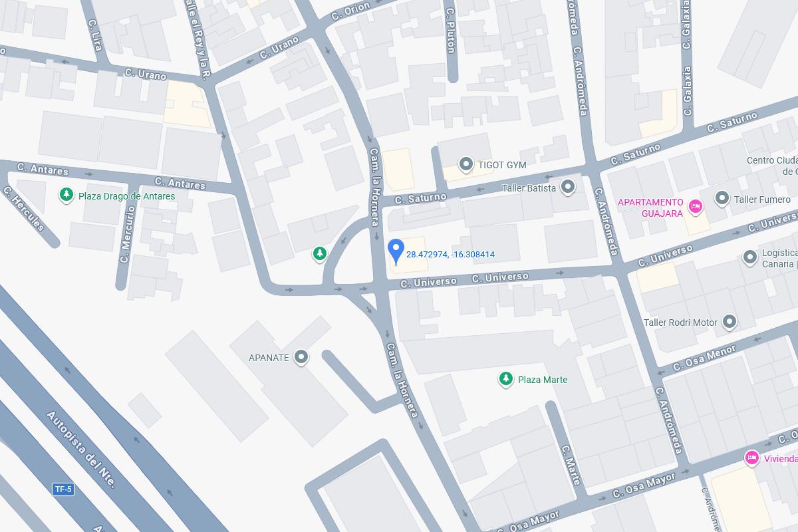This screenshot has height=532, width=798.
Task: Select the Taller Fumero marker icon
Action: pos(722,198)
